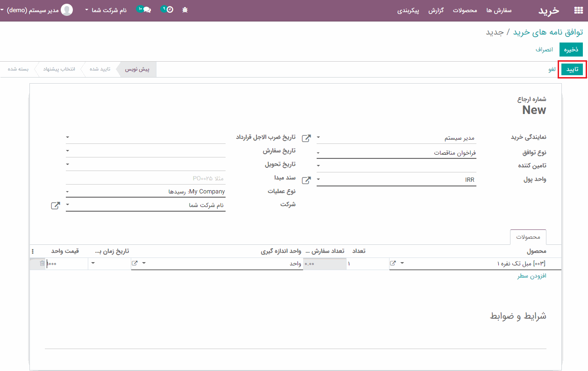Go to the خرید app home
The image size is (588, 371).
click(549, 10)
